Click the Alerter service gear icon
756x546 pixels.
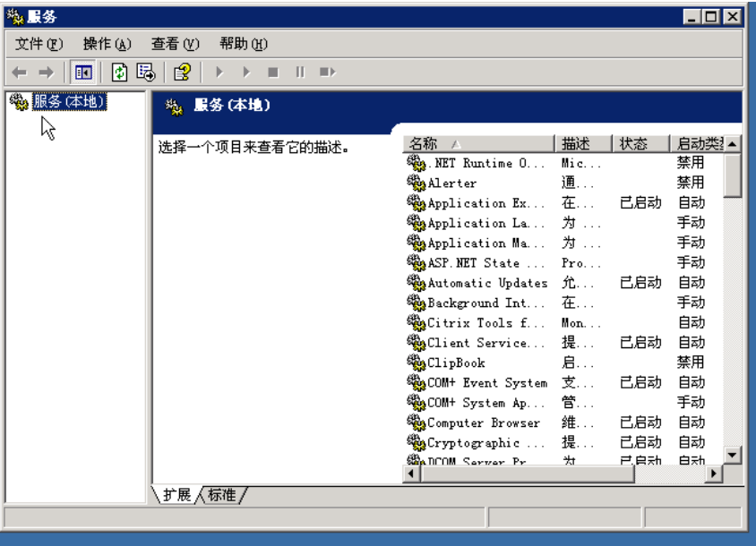(x=417, y=183)
